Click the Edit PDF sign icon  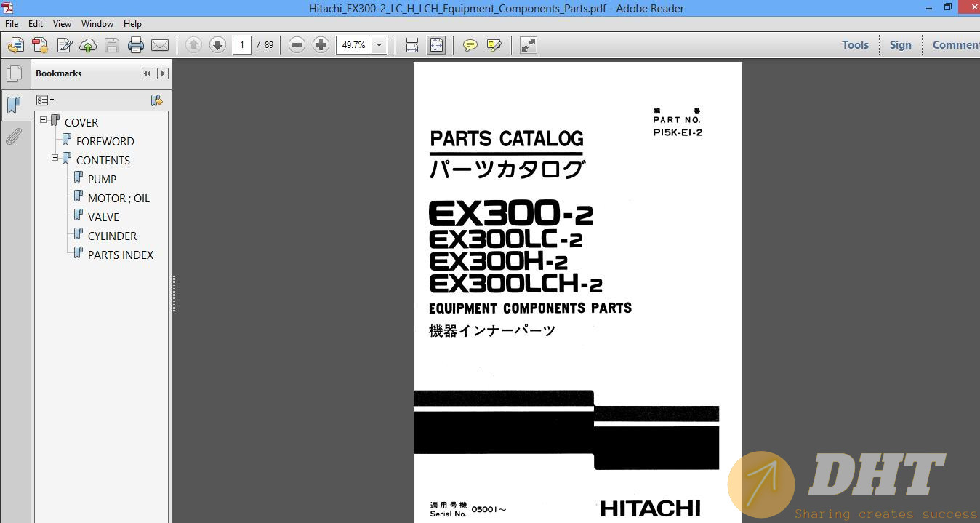tap(64, 45)
